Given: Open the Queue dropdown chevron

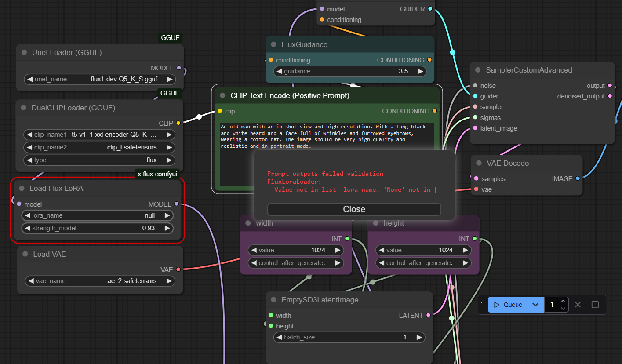Looking at the screenshot, I should 535,305.
